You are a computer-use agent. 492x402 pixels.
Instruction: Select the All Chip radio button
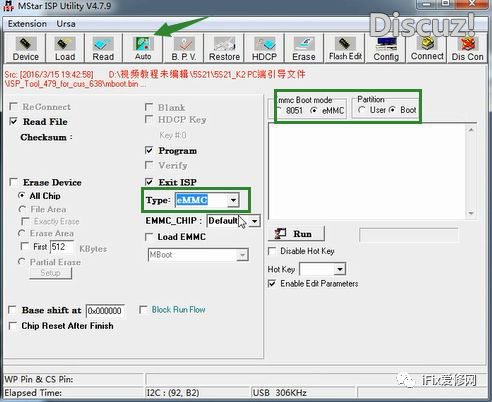tap(22, 196)
